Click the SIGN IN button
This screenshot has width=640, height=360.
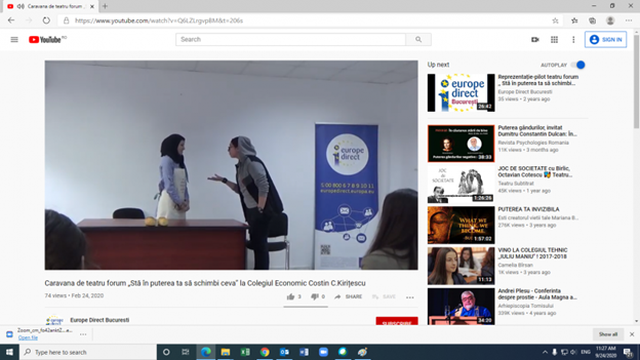(x=606, y=40)
